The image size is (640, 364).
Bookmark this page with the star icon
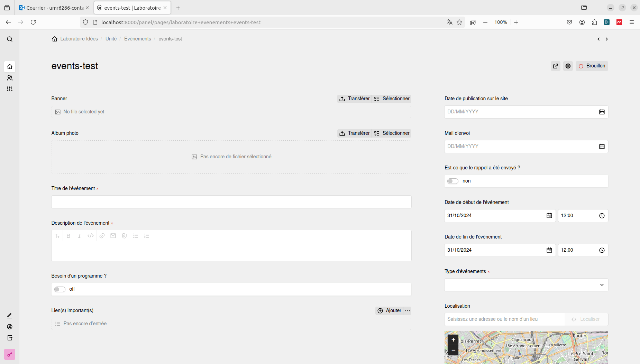(459, 22)
